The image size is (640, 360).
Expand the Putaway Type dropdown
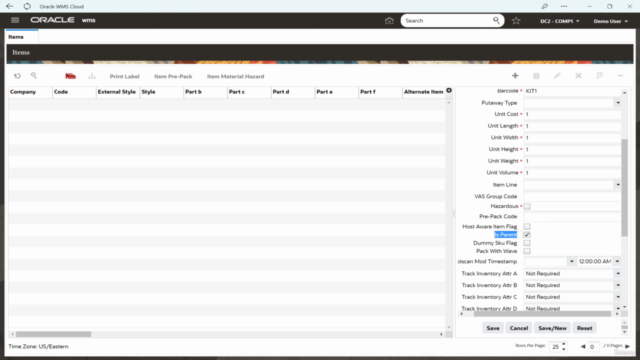click(618, 103)
